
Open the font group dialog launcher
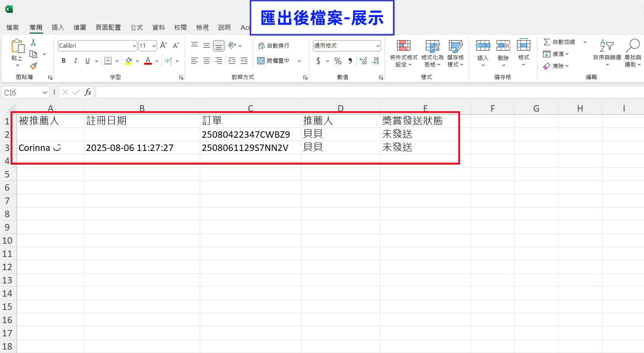click(x=181, y=78)
